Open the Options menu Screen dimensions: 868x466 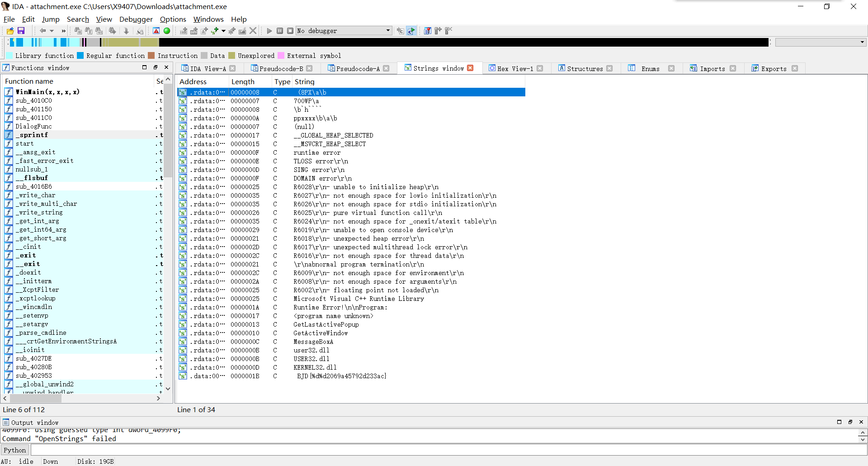click(x=173, y=19)
